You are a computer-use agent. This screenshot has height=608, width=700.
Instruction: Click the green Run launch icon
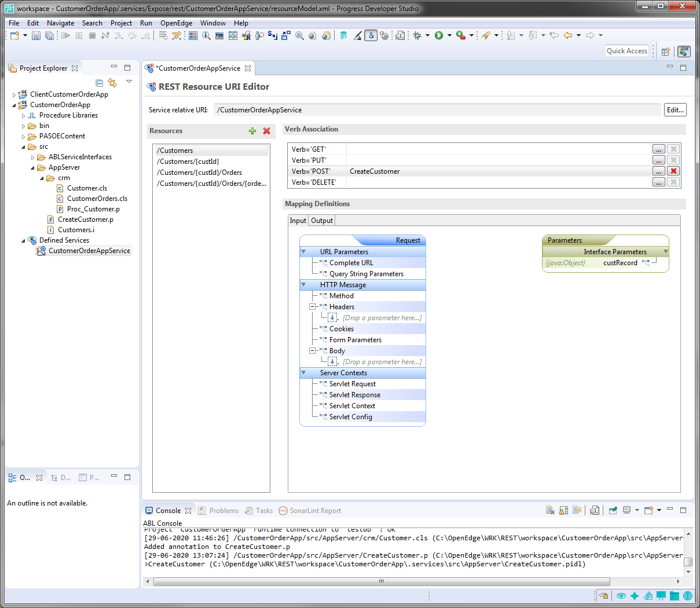coord(439,35)
